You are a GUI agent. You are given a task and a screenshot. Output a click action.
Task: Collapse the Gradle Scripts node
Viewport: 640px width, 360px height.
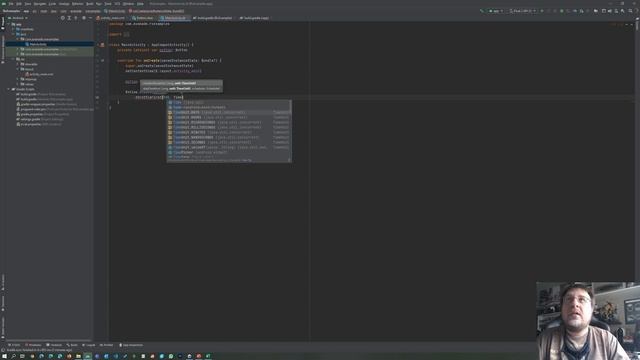click(9, 89)
